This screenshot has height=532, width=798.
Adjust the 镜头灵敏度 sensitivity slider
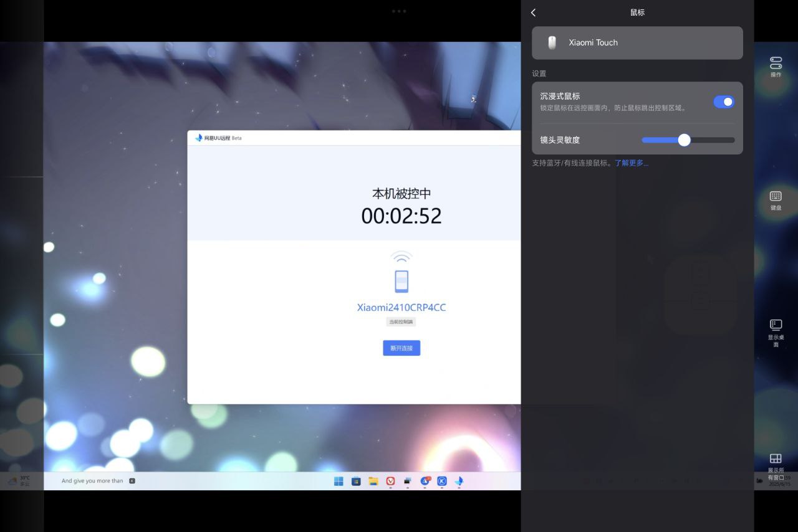click(688, 140)
